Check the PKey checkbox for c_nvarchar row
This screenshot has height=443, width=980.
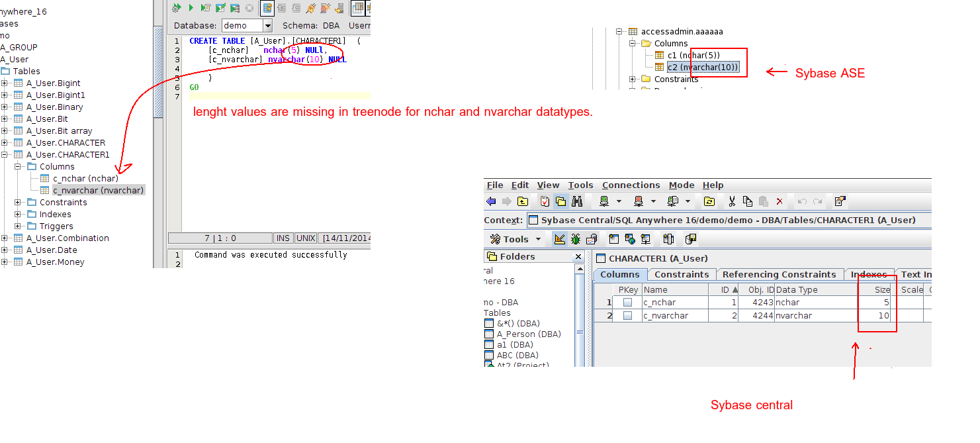[x=627, y=316]
